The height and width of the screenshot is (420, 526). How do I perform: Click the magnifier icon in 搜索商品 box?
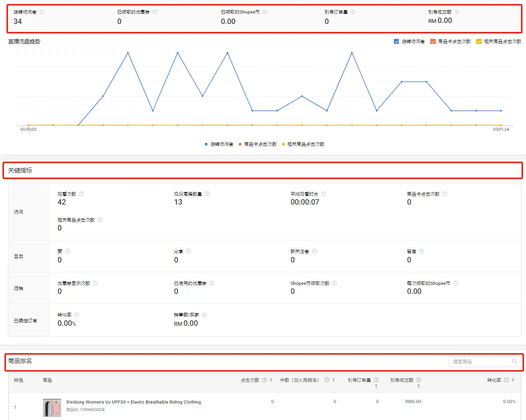coord(514,362)
